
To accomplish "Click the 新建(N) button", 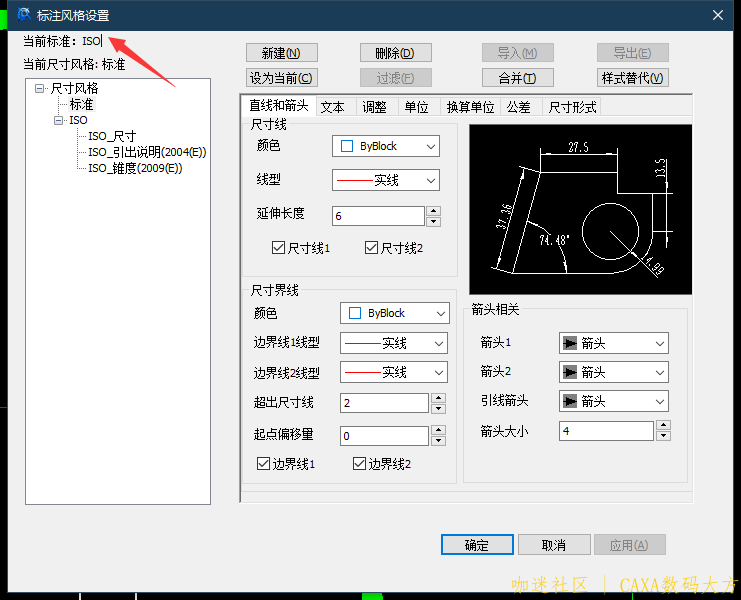I will pyautogui.click(x=281, y=53).
